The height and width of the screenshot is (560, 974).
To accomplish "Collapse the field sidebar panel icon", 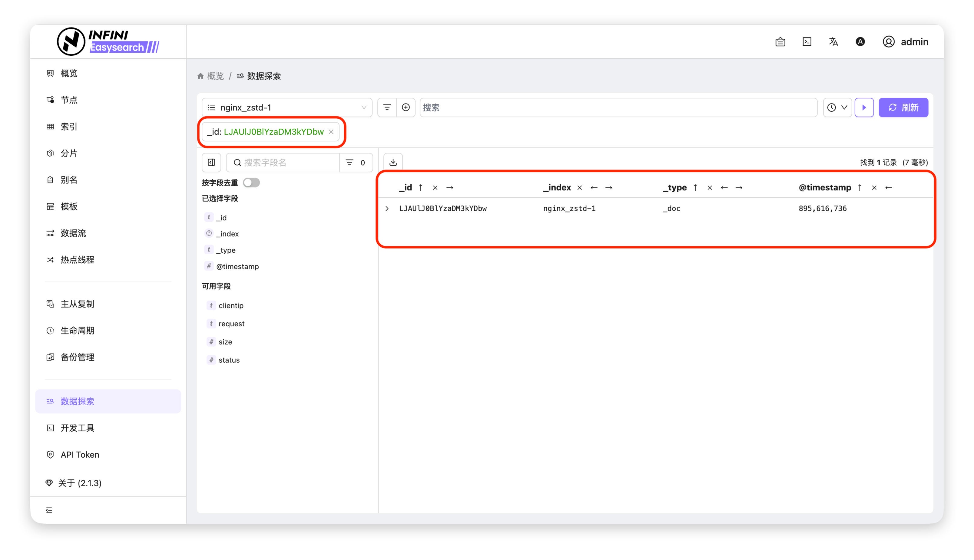I will 211,162.
